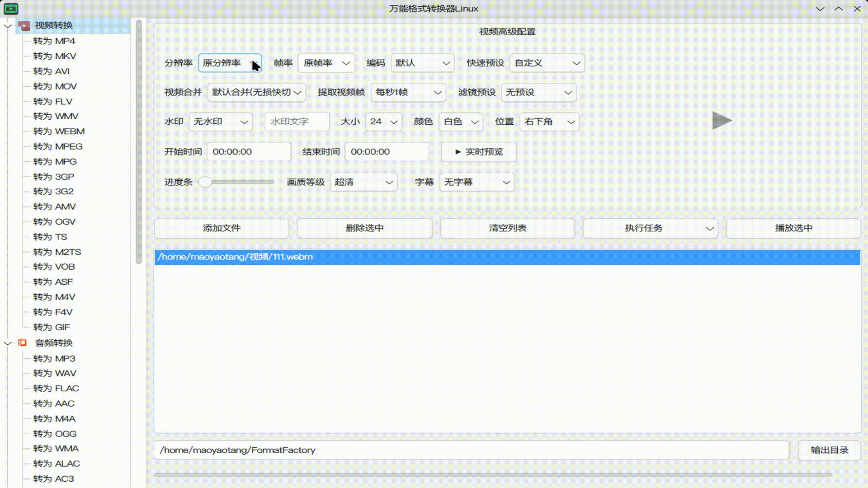Viewport: 868px width, 488px height.
Task: Open the watermark 颜色 color dropdown
Action: pos(461,122)
